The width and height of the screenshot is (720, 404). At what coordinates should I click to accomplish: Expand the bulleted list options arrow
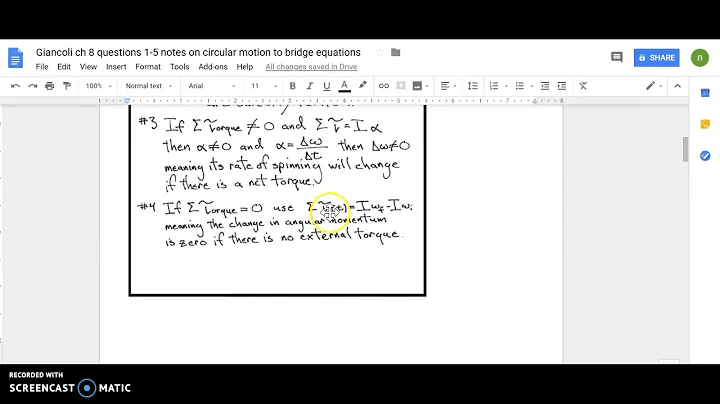(x=532, y=86)
